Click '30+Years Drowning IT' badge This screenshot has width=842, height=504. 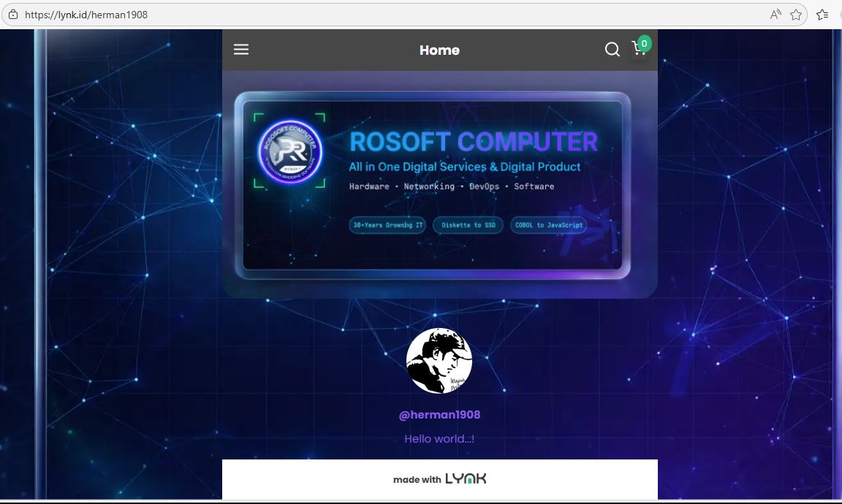coord(387,225)
